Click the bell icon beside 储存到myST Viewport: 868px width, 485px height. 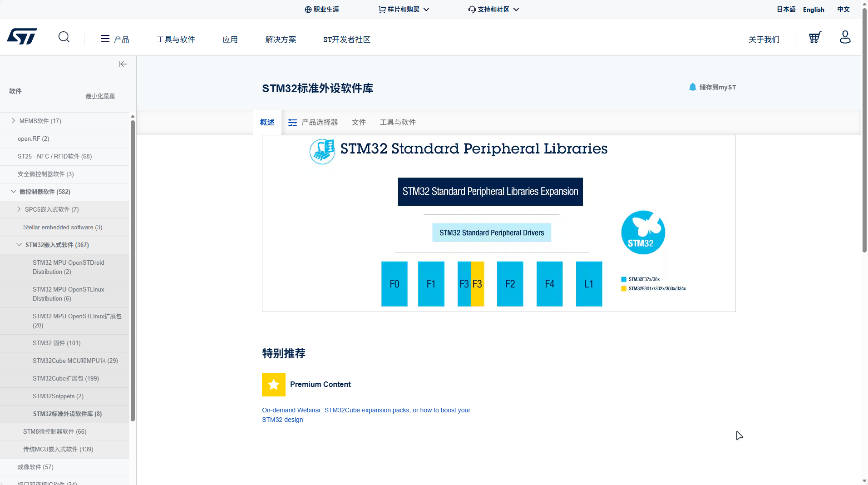692,87
